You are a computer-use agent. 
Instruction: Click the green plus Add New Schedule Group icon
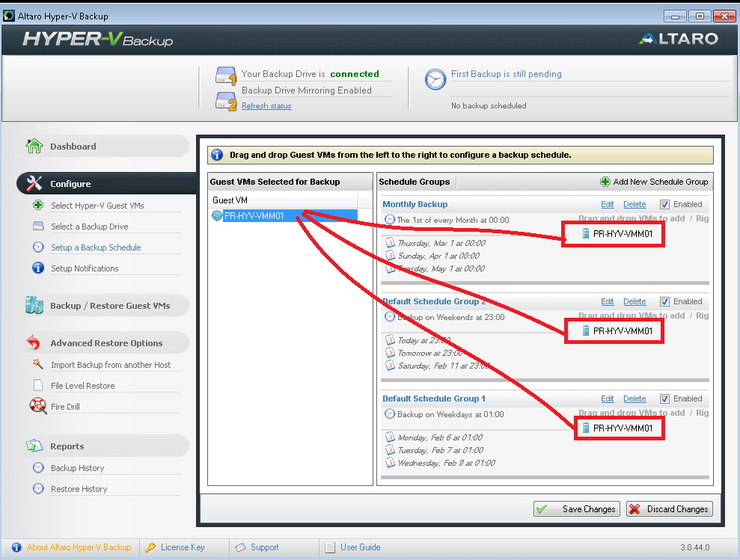[x=605, y=182]
